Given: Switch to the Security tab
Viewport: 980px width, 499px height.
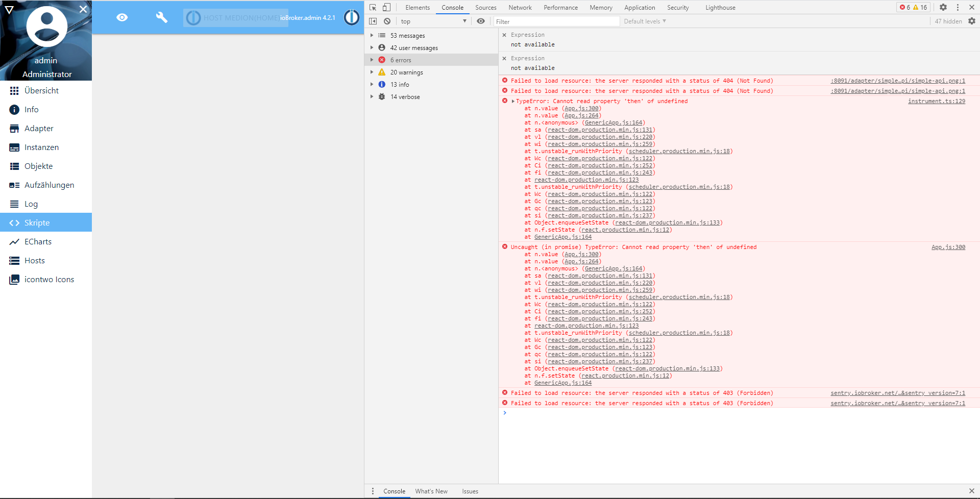Looking at the screenshot, I should pyautogui.click(x=678, y=8).
